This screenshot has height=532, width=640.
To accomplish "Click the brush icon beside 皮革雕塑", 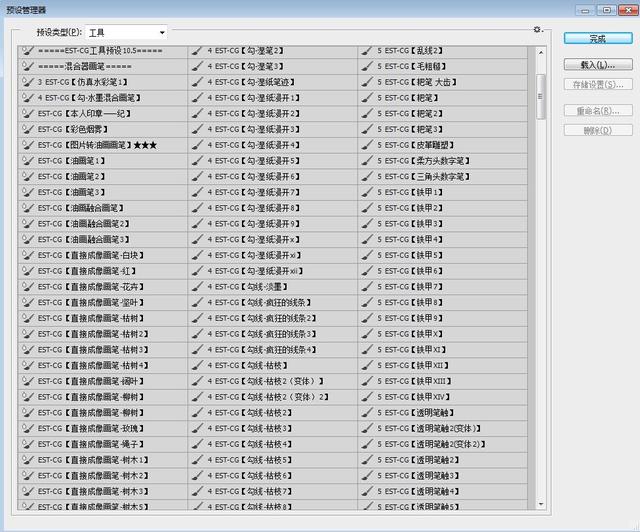I will tap(367, 145).
